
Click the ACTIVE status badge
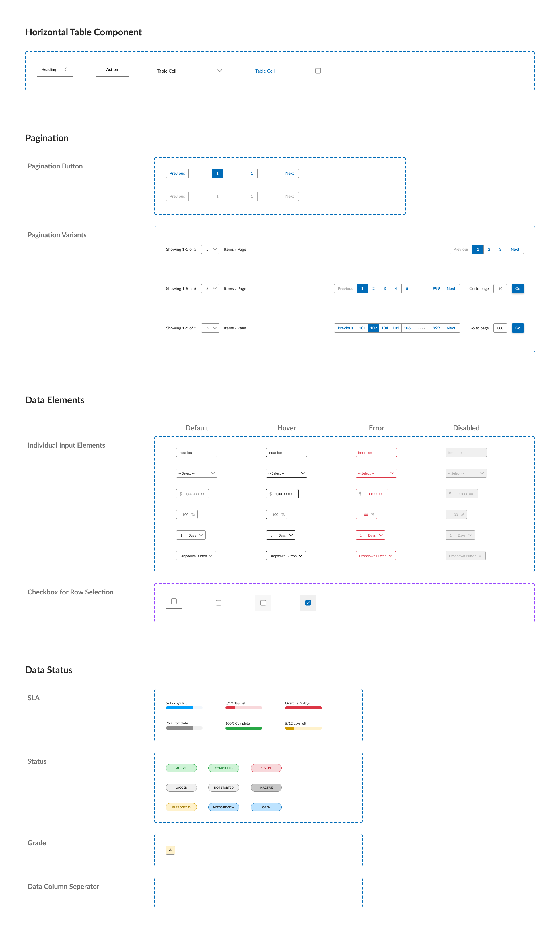pyautogui.click(x=181, y=768)
